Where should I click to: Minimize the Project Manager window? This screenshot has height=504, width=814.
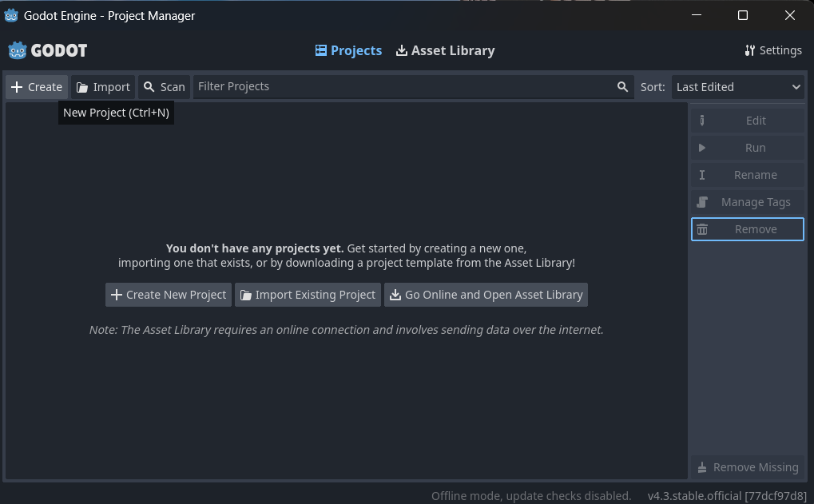pyautogui.click(x=697, y=15)
